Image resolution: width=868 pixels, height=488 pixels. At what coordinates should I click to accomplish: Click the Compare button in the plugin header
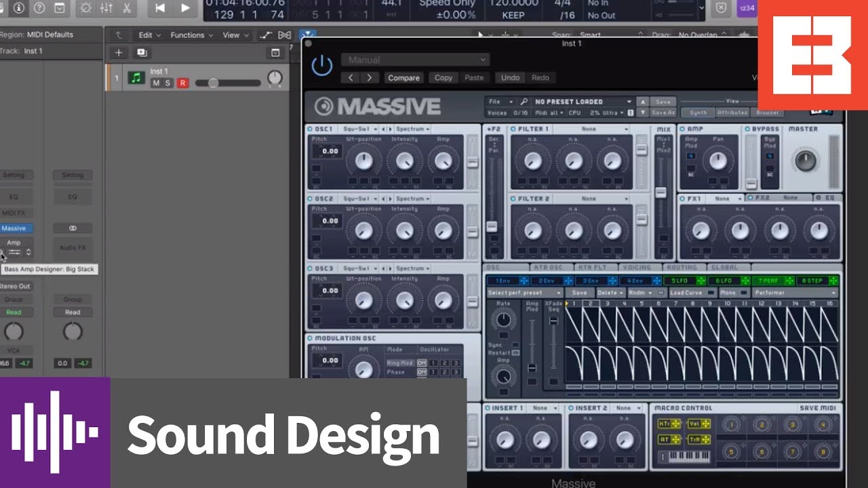(x=403, y=78)
